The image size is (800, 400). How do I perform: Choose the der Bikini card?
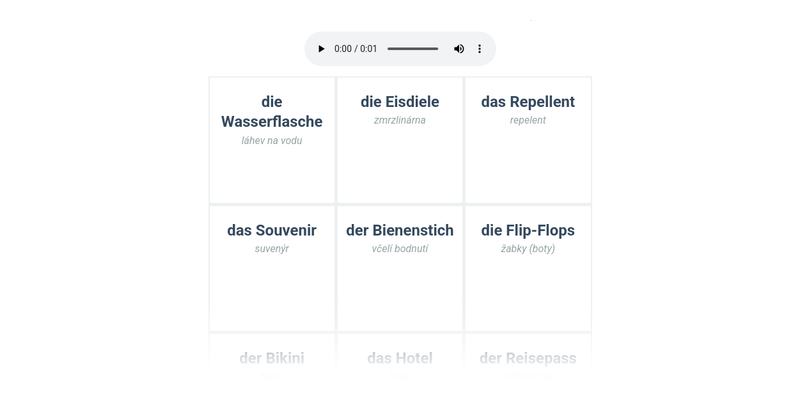tap(272, 358)
